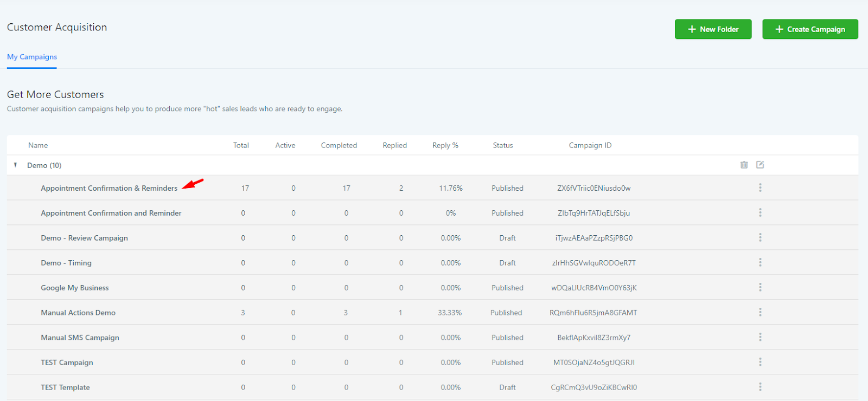Delete the Demo folder with trash icon
868x401 pixels.
point(744,165)
